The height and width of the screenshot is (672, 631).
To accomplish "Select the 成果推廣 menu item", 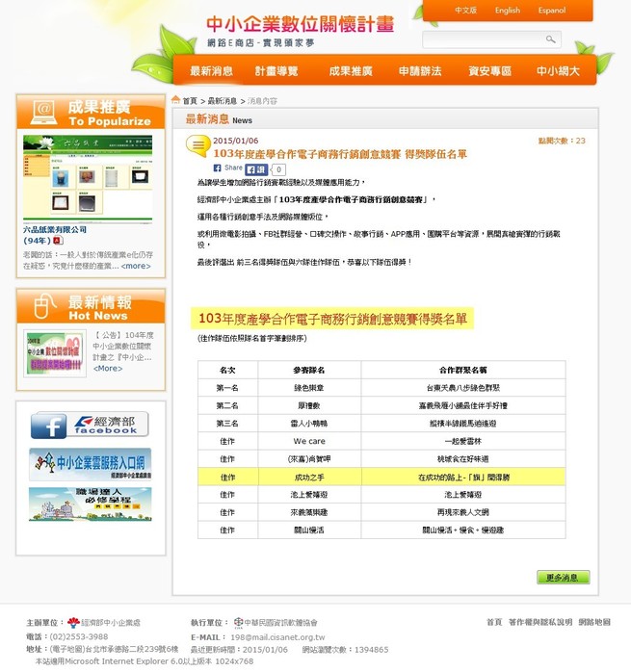I will coord(350,71).
